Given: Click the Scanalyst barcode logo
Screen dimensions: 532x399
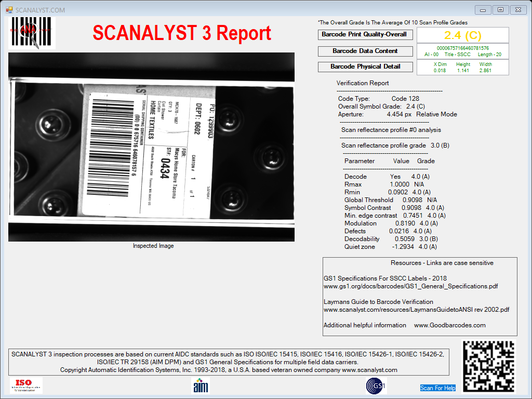Looking at the screenshot, I should pyautogui.click(x=32, y=33).
